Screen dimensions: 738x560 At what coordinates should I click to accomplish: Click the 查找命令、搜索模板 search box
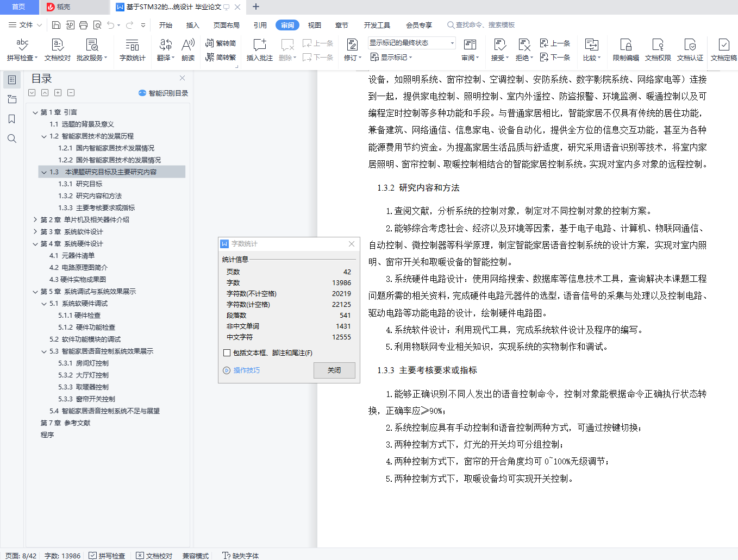pos(481,25)
